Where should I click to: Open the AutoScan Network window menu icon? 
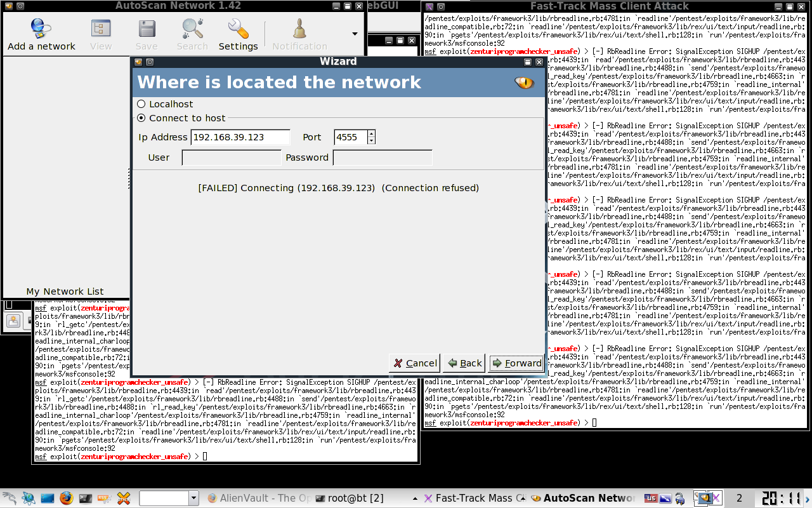(x=9, y=6)
